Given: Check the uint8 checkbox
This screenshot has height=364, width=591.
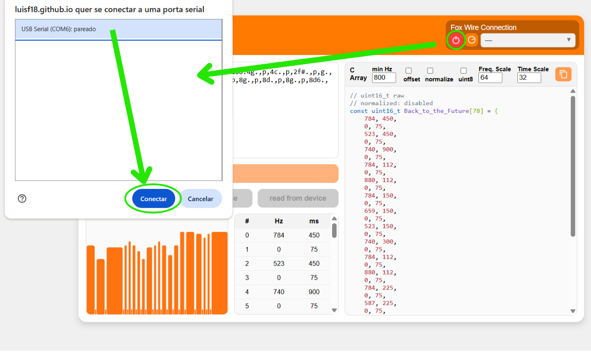Looking at the screenshot, I should click(x=463, y=71).
